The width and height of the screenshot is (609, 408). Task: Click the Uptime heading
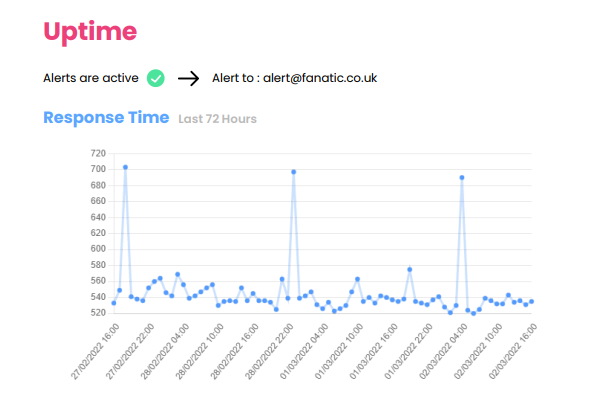pos(90,32)
